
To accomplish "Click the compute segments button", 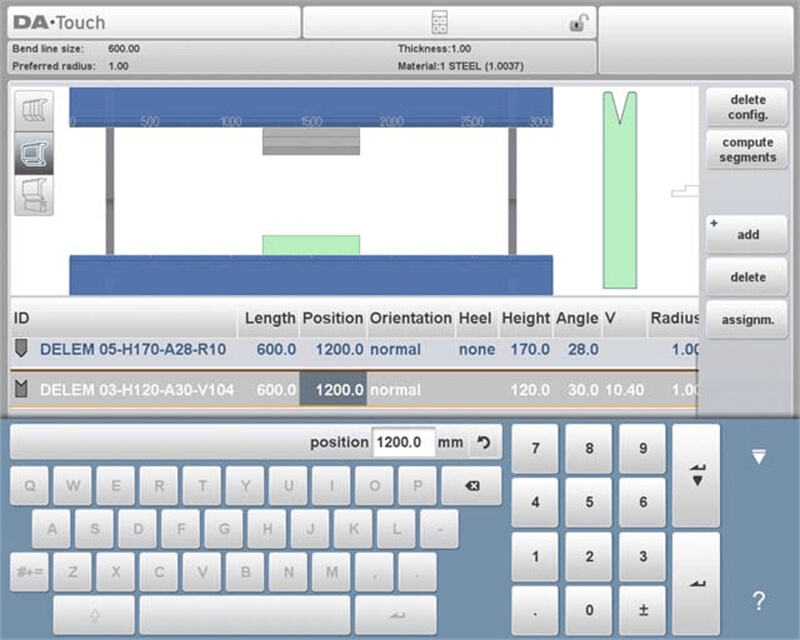I will click(747, 150).
